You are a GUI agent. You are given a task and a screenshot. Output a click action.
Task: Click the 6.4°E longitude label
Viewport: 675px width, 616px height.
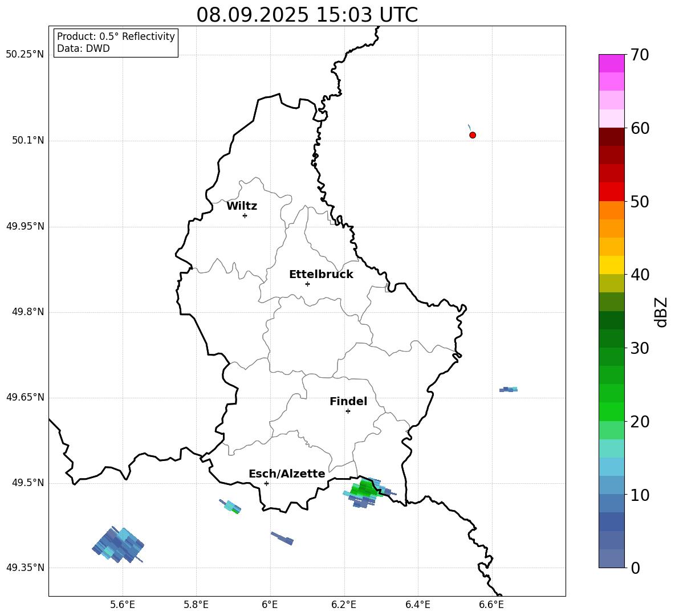[417, 605]
